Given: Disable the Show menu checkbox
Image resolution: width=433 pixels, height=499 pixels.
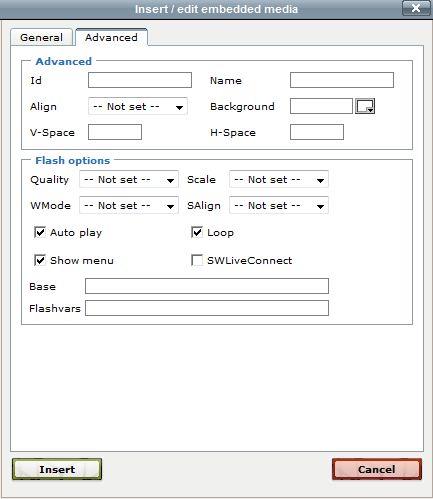Looking at the screenshot, I should point(40,260).
